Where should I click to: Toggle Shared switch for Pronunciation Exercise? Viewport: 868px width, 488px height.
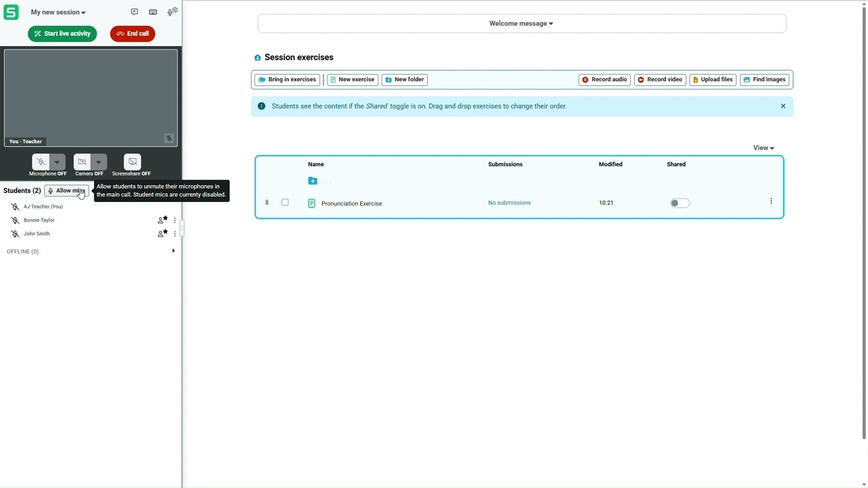point(679,203)
